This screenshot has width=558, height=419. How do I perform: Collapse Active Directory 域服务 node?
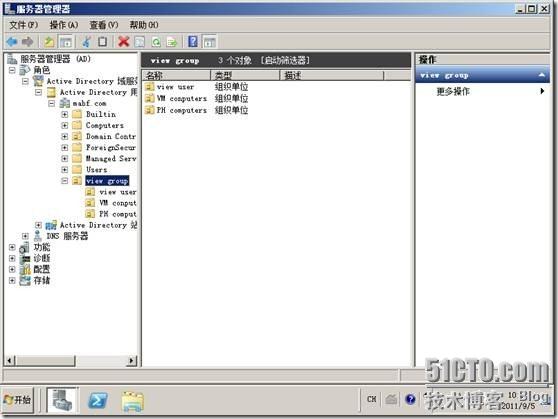(25, 81)
